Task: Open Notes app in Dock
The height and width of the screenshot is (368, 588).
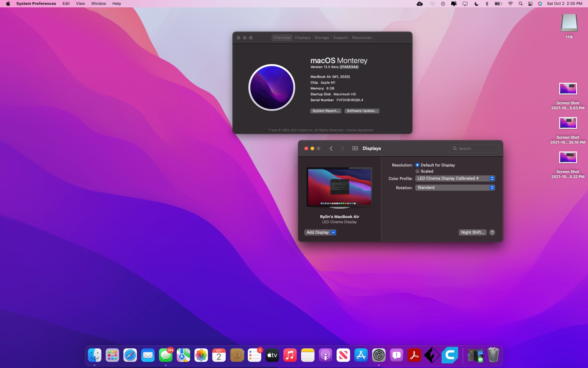Action: pyautogui.click(x=308, y=355)
